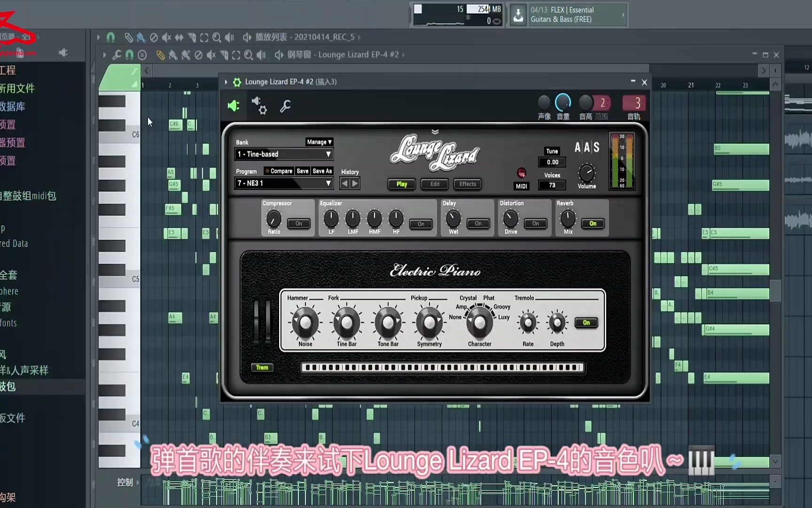Select the piano roll slice tool
The image size is (812, 508).
pyautogui.click(x=224, y=55)
